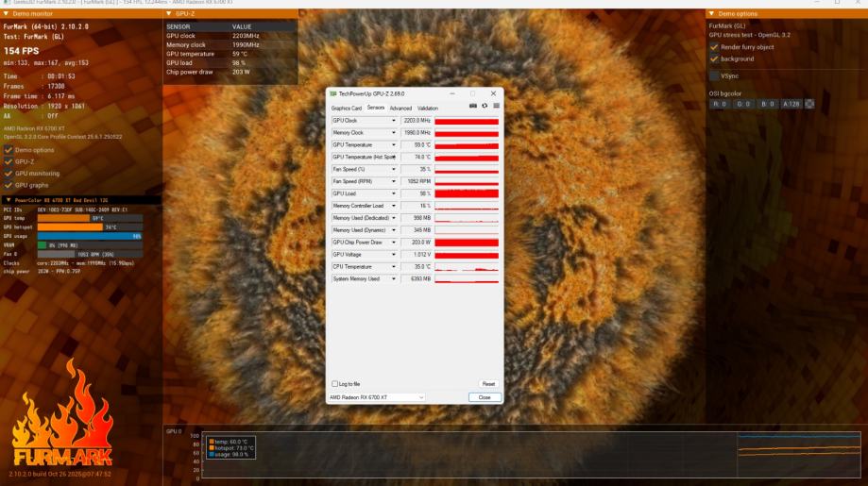Click the R: 0 color field

pos(720,104)
